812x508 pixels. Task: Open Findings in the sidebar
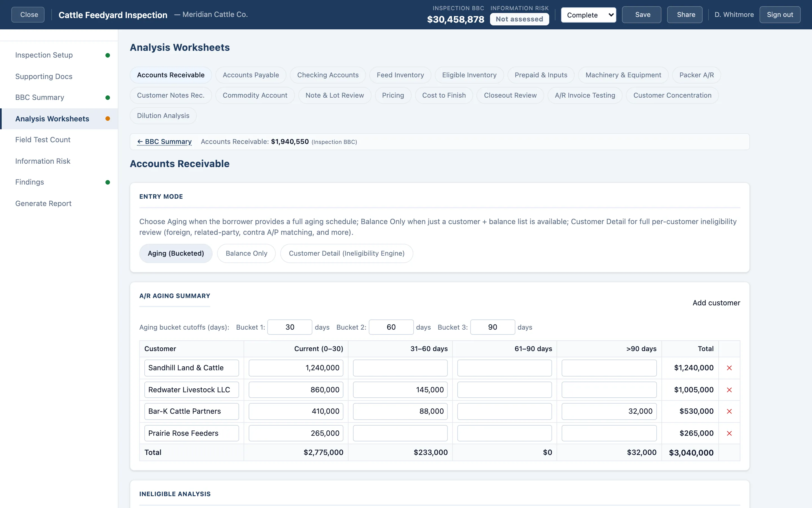59,182
